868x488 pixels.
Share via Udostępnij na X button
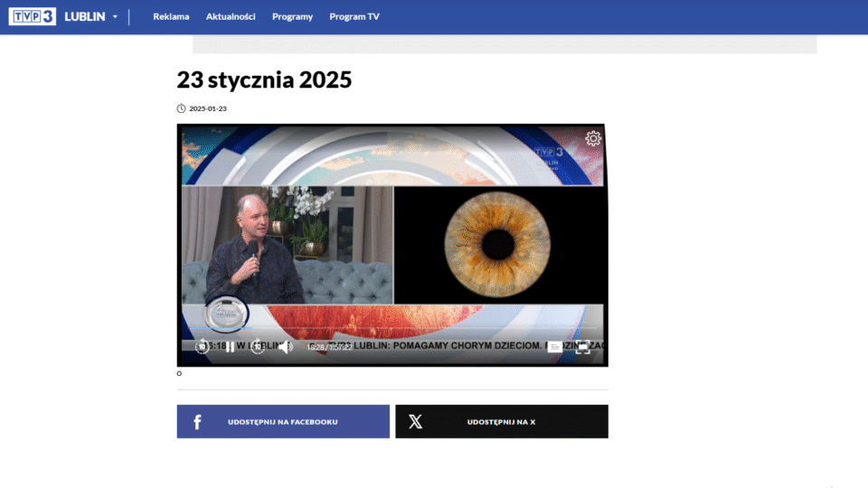tap(502, 422)
